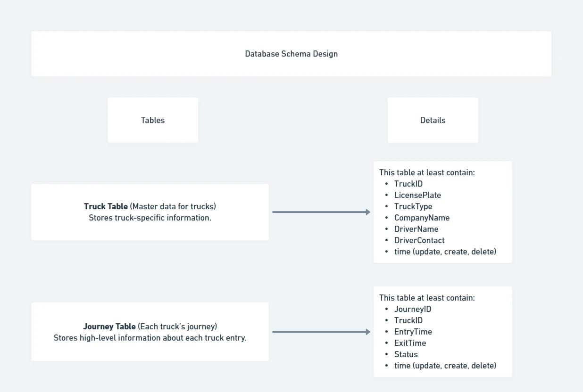
Task: Click TruckID in the Truck details list
Action: pyautogui.click(x=408, y=184)
